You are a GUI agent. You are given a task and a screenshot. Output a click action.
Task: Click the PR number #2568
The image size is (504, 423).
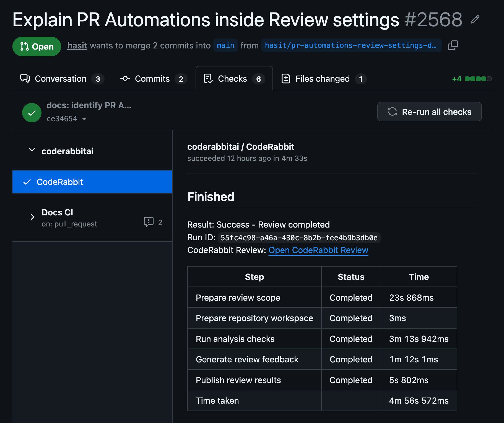433,20
